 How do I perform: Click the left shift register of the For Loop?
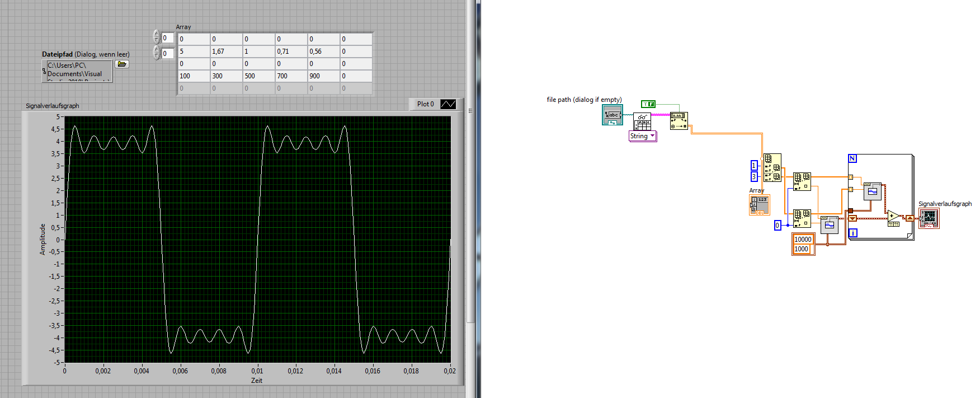[x=852, y=218]
